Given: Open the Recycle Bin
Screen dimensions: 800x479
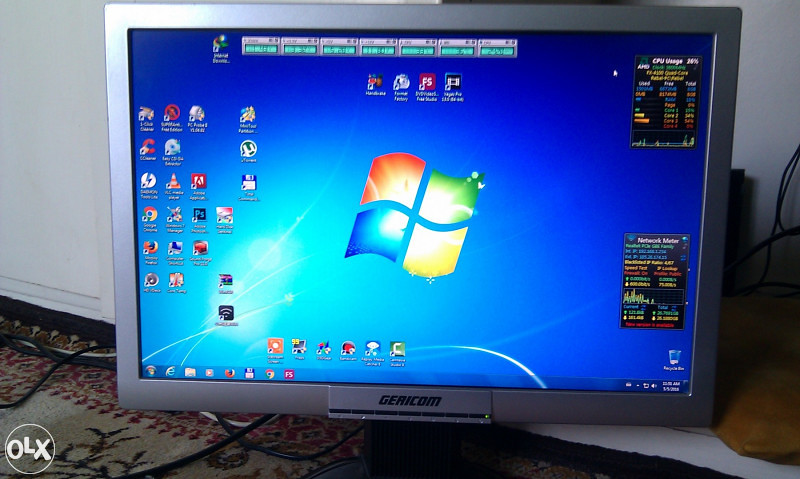Looking at the screenshot, I should tap(674, 360).
